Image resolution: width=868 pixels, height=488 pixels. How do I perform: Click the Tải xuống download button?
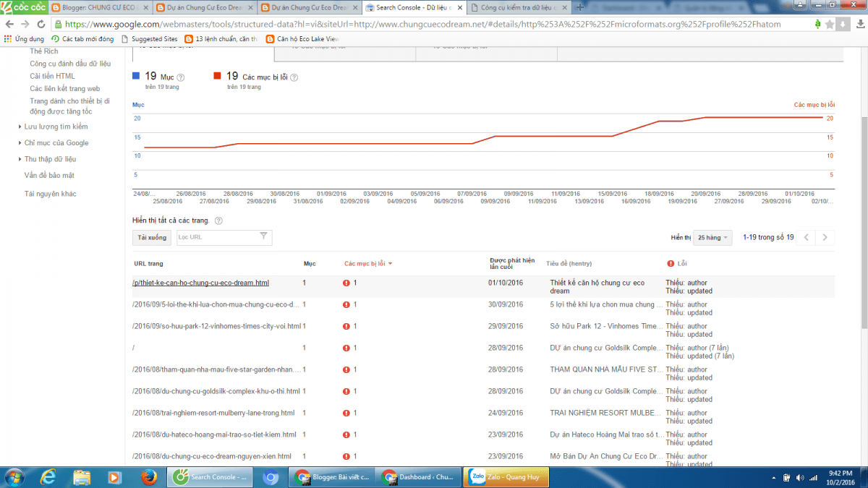click(x=152, y=237)
